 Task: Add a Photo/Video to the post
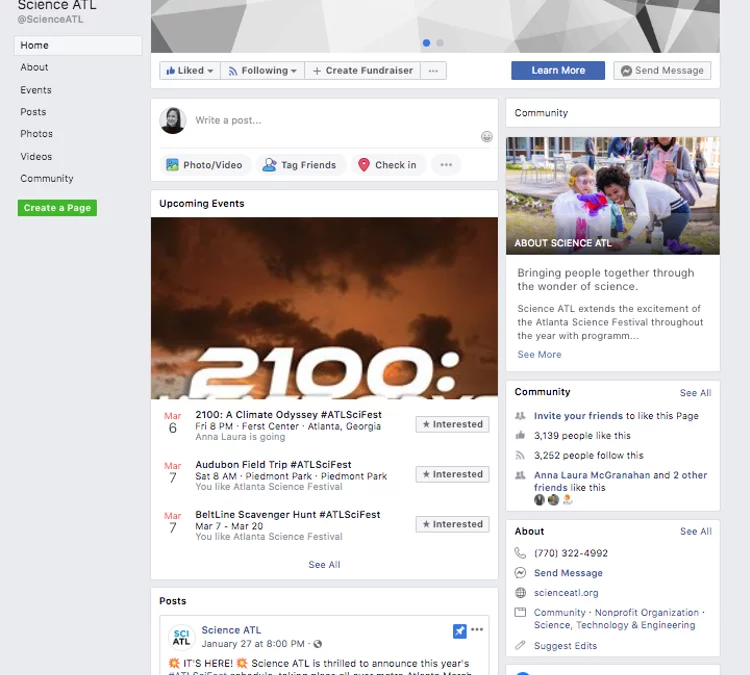pos(205,165)
